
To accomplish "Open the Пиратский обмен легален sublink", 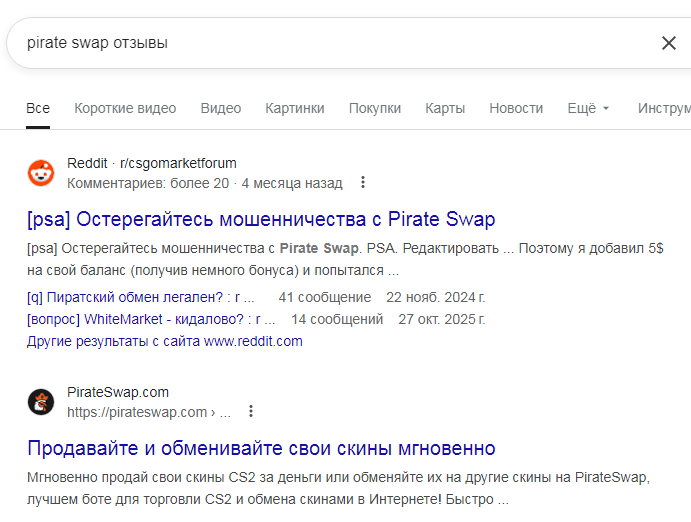I will click(x=140, y=297).
